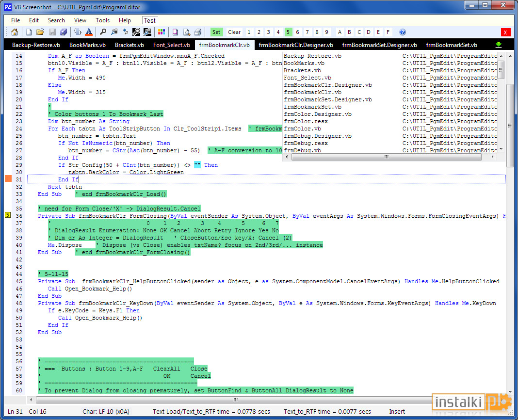Switch to Brackets.vb tab
The width and height of the screenshot is (518, 420).
pos(129,45)
